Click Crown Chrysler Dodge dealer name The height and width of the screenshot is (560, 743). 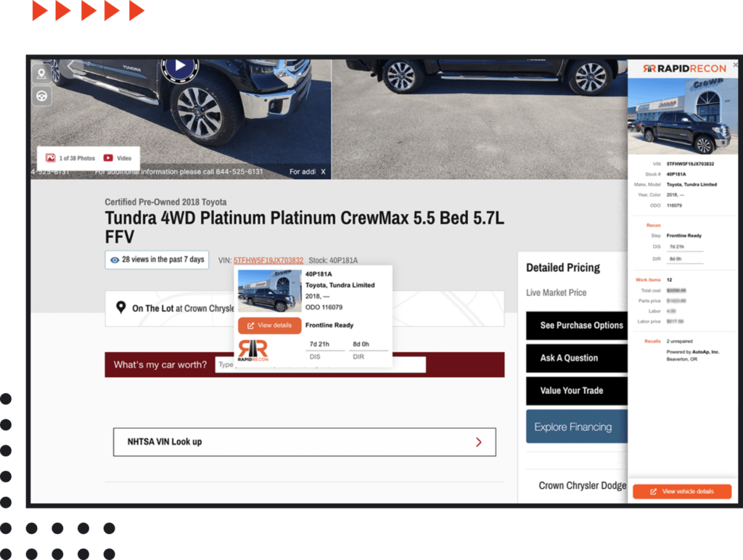tap(583, 485)
